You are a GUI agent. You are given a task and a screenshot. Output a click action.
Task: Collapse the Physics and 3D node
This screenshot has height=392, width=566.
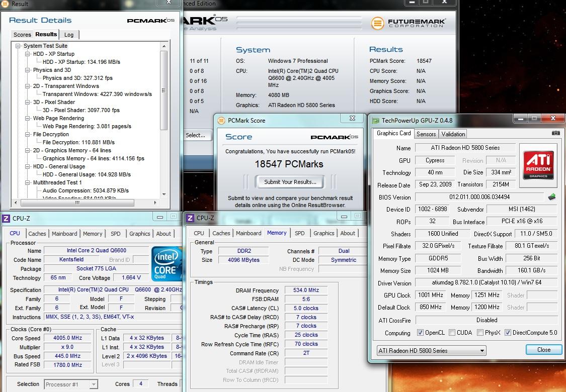tap(28, 70)
